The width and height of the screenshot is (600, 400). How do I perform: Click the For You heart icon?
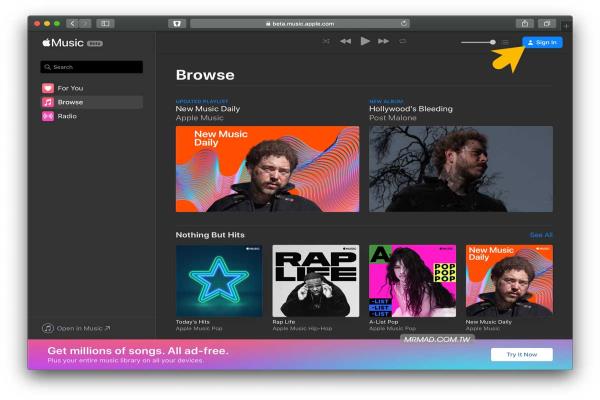48,88
